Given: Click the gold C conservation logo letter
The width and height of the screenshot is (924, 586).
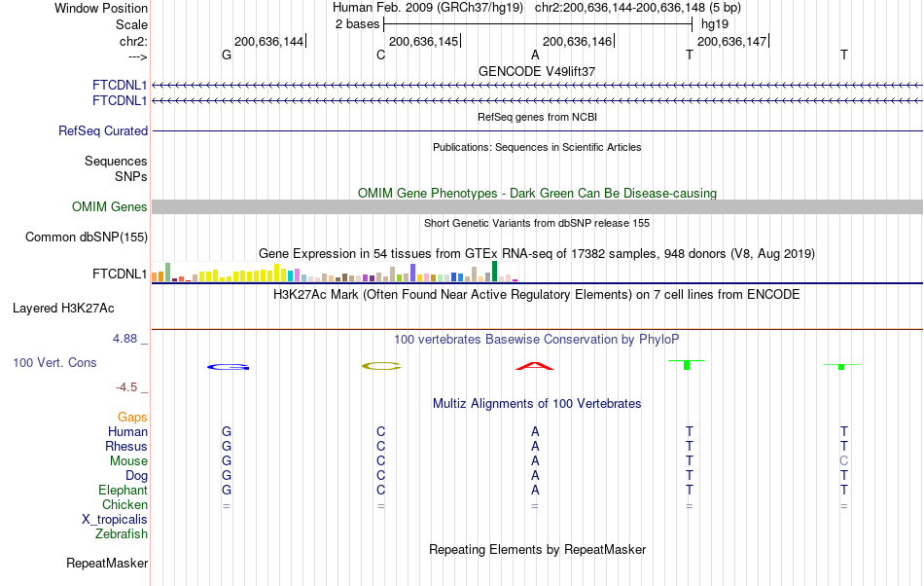Looking at the screenshot, I should click(x=381, y=366).
